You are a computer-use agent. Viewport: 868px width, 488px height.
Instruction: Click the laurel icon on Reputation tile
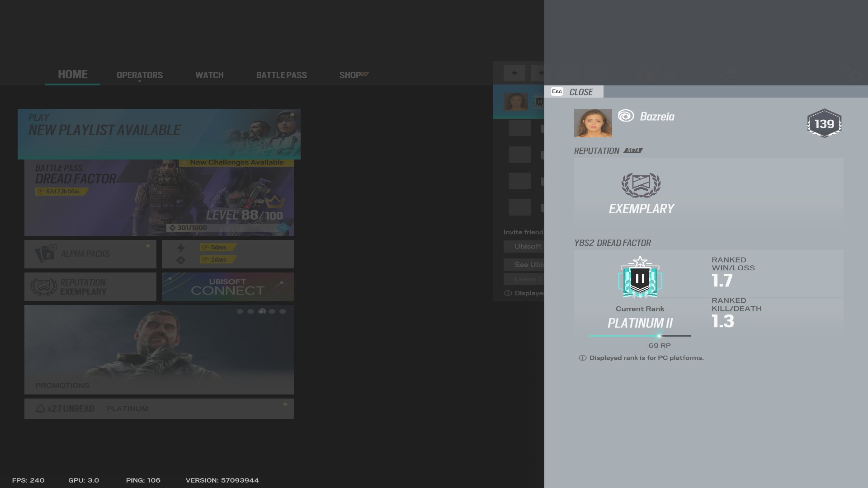pos(44,286)
